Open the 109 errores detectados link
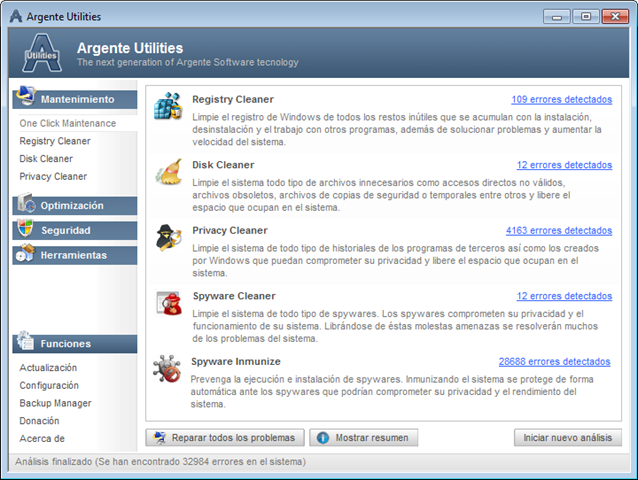This screenshot has height=480, width=638. [562, 99]
